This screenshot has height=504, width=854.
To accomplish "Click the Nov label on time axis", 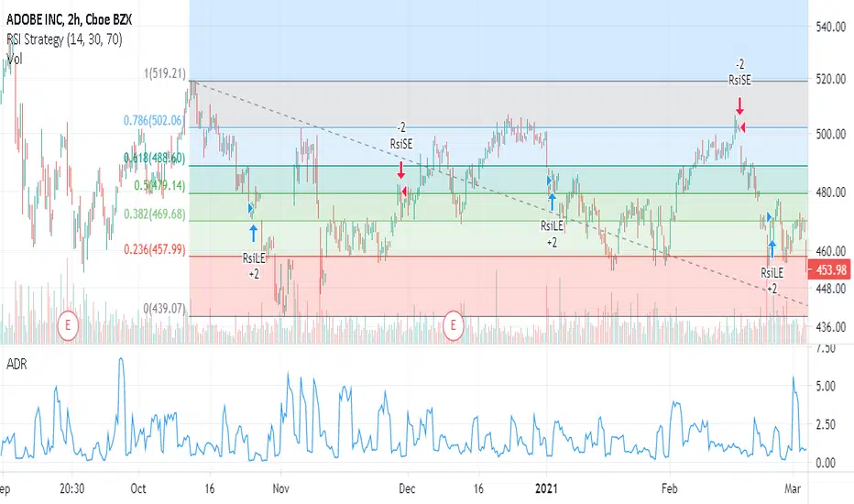I will (x=280, y=488).
